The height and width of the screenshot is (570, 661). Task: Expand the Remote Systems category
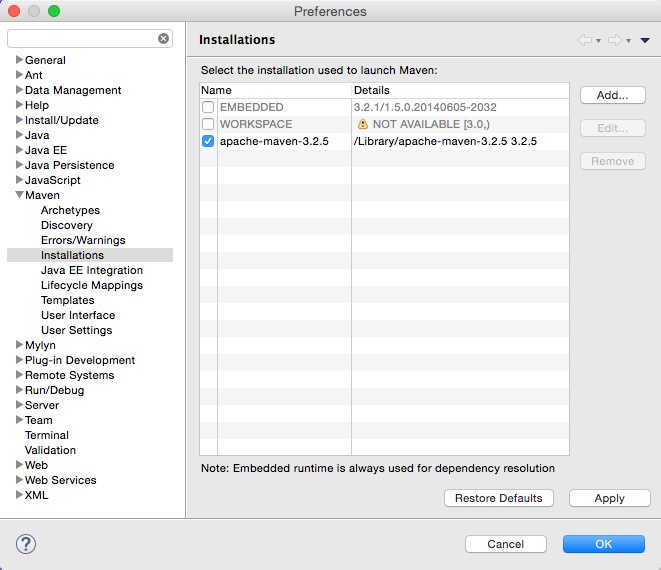pyautogui.click(x=19, y=374)
